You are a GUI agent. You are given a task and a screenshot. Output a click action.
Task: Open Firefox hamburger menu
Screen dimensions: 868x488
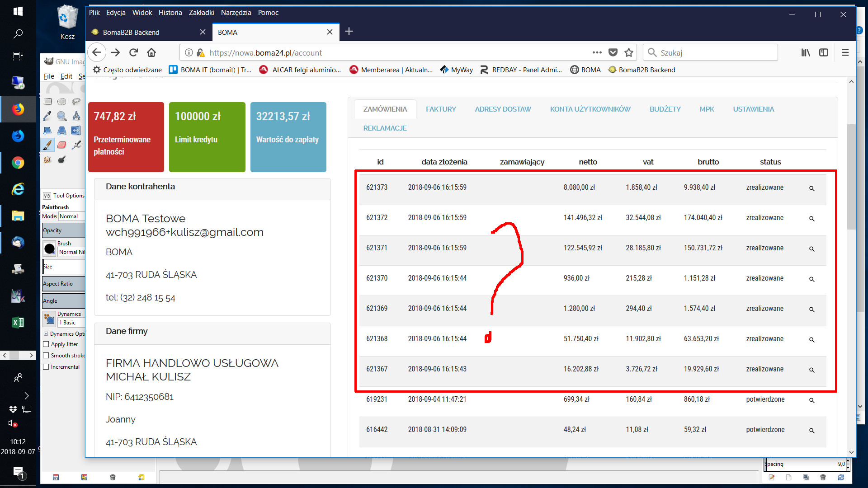click(845, 52)
